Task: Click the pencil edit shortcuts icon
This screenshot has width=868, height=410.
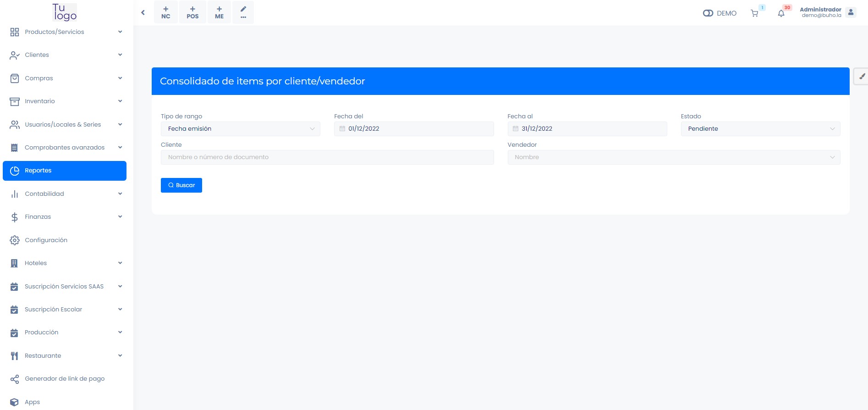Action: pos(243,12)
